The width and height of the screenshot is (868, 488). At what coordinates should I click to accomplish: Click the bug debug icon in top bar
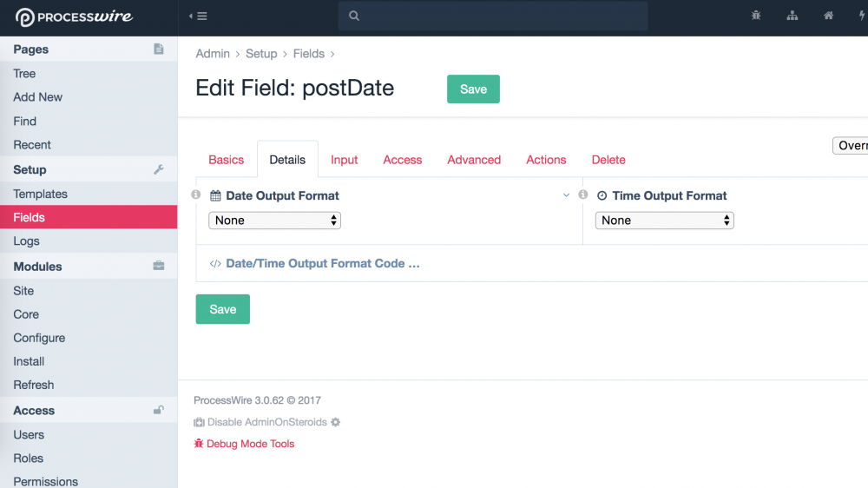756,16
